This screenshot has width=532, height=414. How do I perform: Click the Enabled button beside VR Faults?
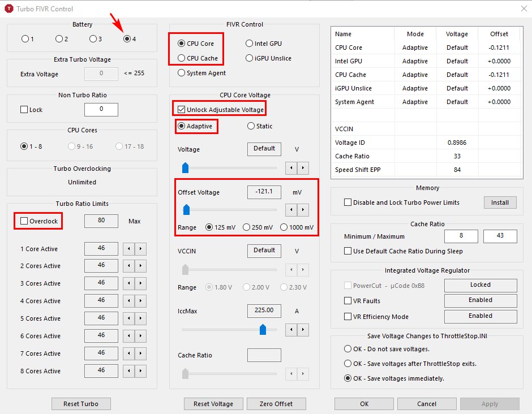pyautogui.click(x=480, y=300)
